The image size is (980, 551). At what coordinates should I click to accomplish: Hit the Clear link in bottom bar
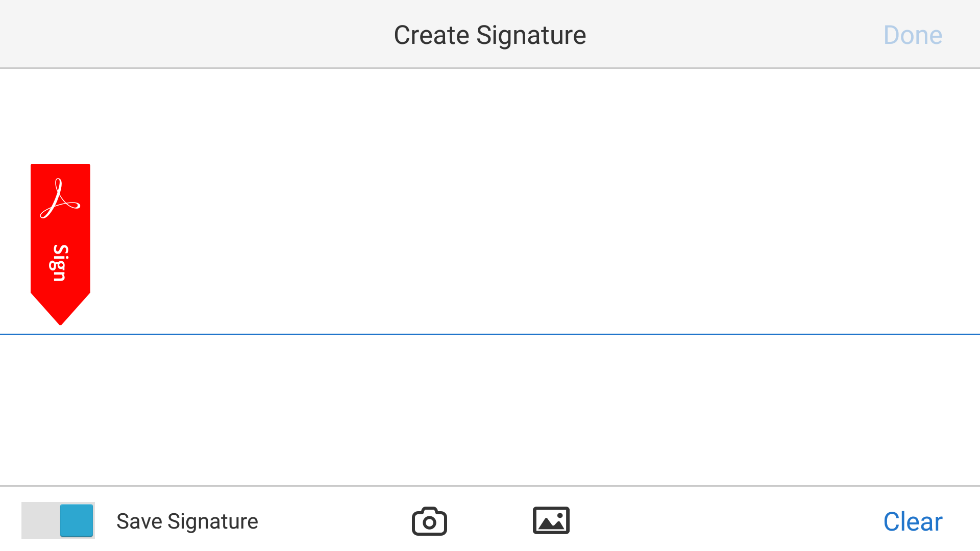pos(913,521)
